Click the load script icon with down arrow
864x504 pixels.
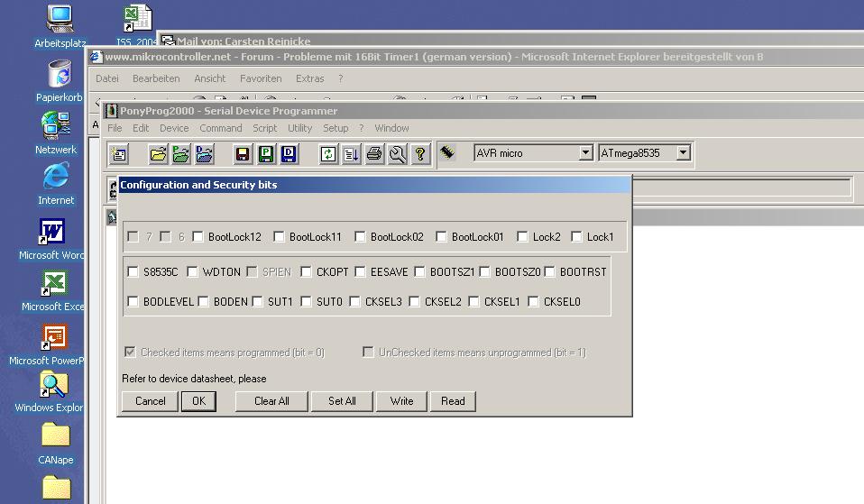tap(351, 153)
